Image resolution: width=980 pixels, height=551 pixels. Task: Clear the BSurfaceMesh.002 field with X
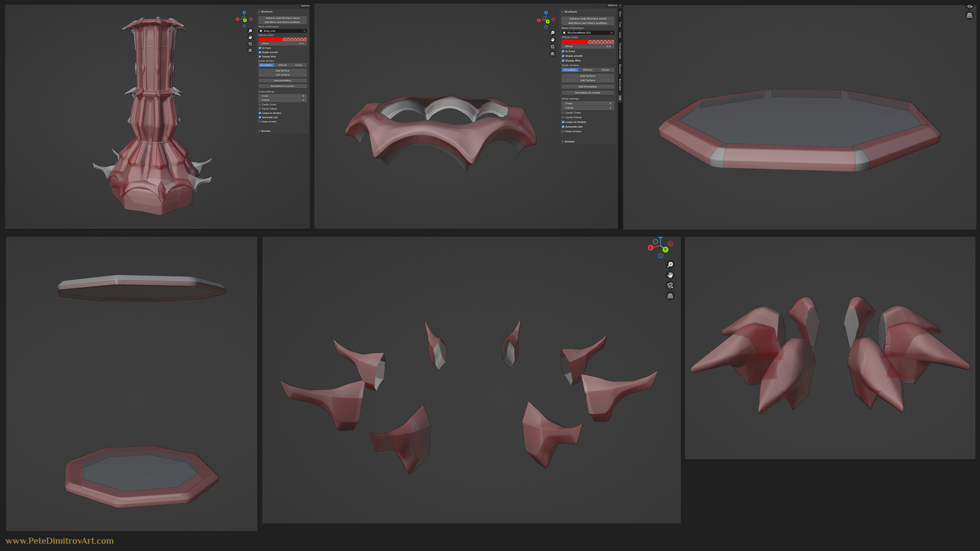611,33
